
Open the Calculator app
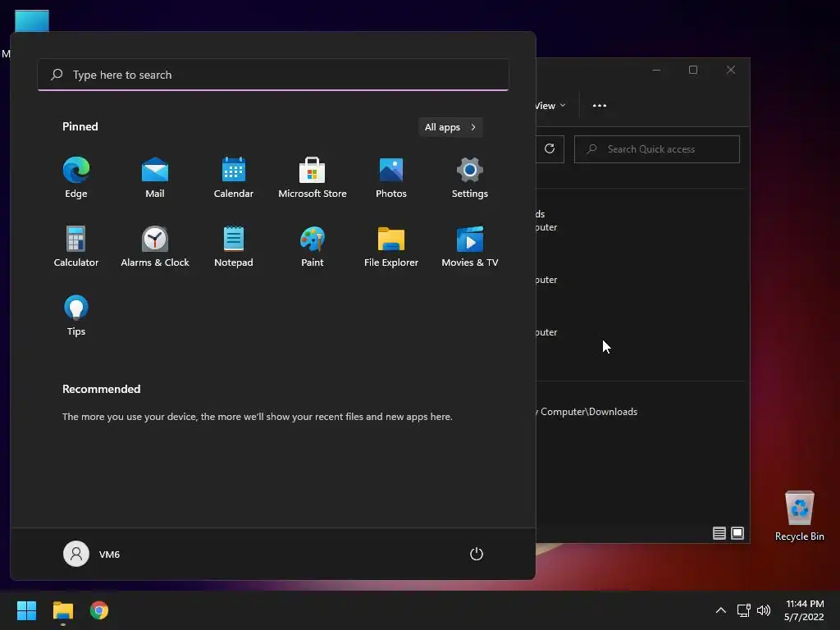pyautogui.click(x=76, y=247)
